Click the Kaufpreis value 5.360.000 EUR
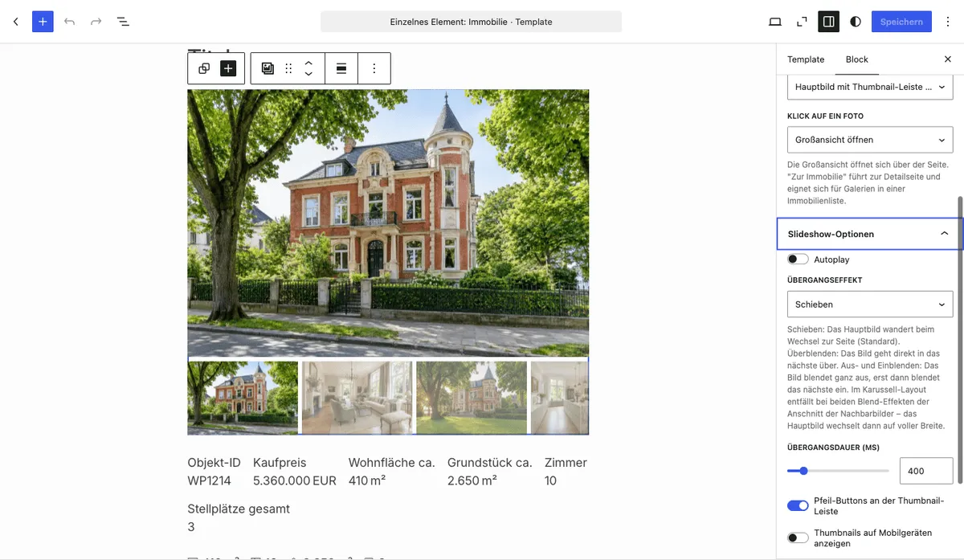 tap(295, 480)
